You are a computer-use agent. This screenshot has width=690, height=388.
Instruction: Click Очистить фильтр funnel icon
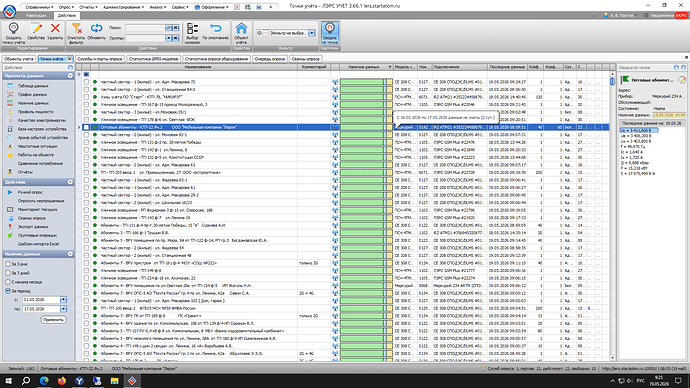pyautogui.click(x=76, y=33)
